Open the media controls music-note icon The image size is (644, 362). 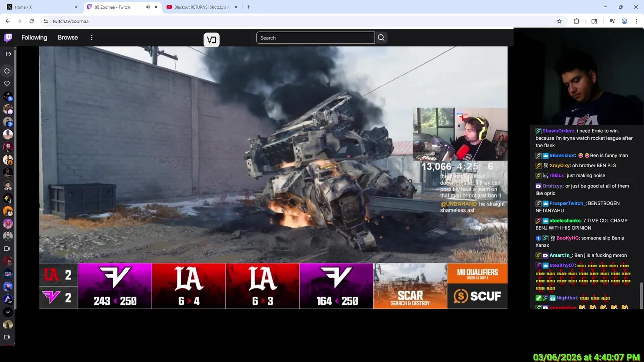(x=612, y=21)
